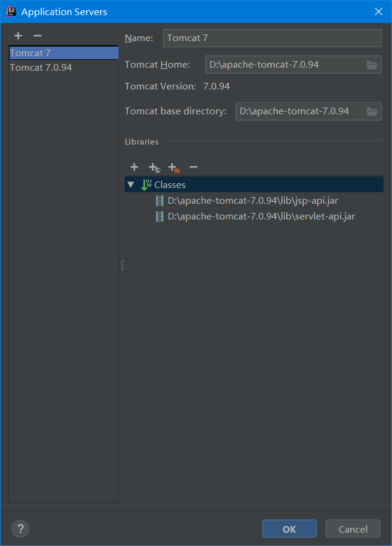
Task: Select Tomcat 7 in server list
Action: (x=64, y=53)
